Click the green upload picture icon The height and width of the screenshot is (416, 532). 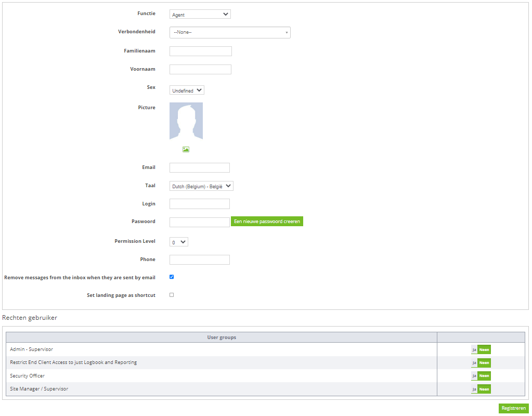tap(186, 149)
